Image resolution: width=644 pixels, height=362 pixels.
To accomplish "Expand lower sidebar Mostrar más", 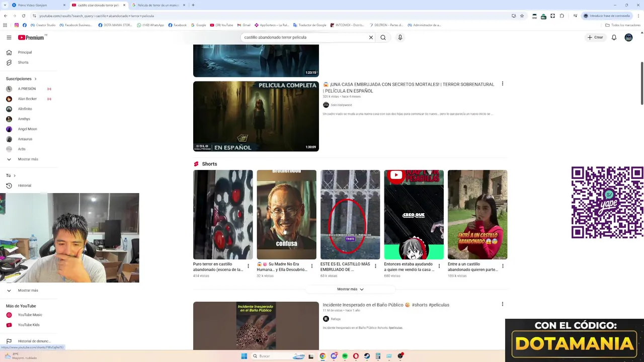I will click(28, 290).
